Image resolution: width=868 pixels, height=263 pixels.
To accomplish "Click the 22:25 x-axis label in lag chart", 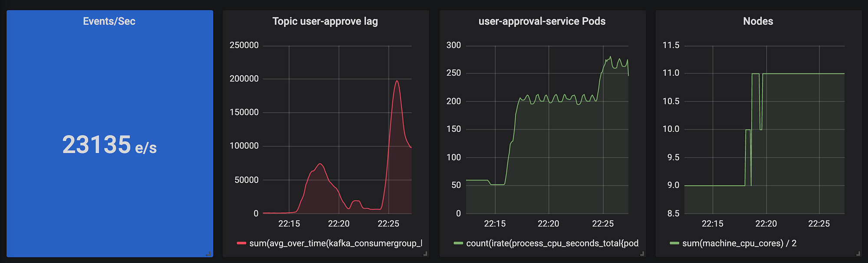I will (x=388, y=223).
